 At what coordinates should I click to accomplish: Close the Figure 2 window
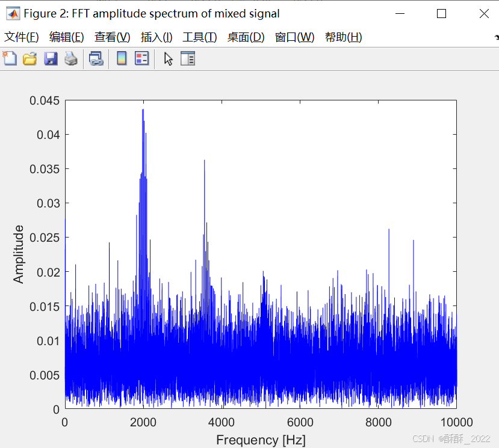click(484, 14)
